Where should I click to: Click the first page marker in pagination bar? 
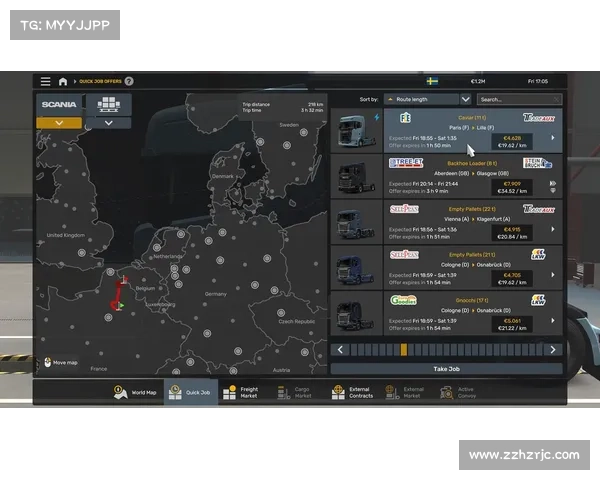354,349
